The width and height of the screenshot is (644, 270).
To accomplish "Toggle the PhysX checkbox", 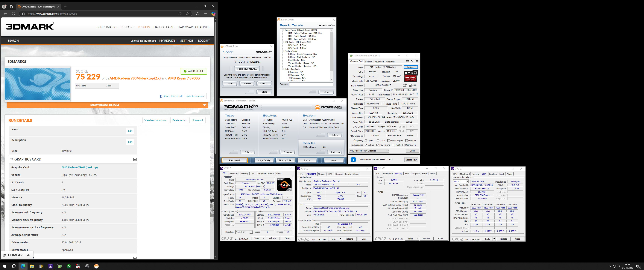I will pos(393,145).
